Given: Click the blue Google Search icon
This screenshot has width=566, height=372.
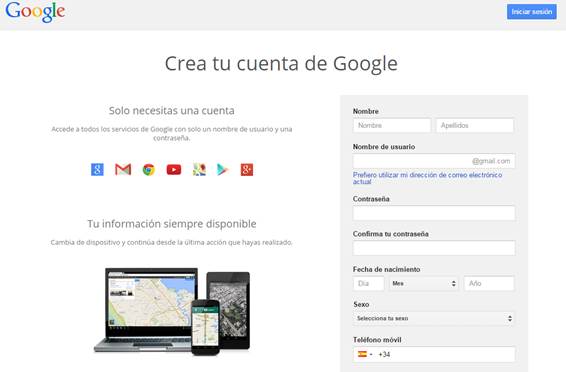Looking at the screenshot, I should click(97, 169).
